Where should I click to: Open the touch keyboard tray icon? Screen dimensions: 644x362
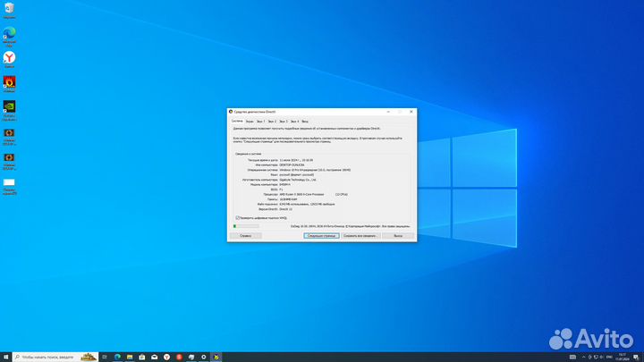573,357
